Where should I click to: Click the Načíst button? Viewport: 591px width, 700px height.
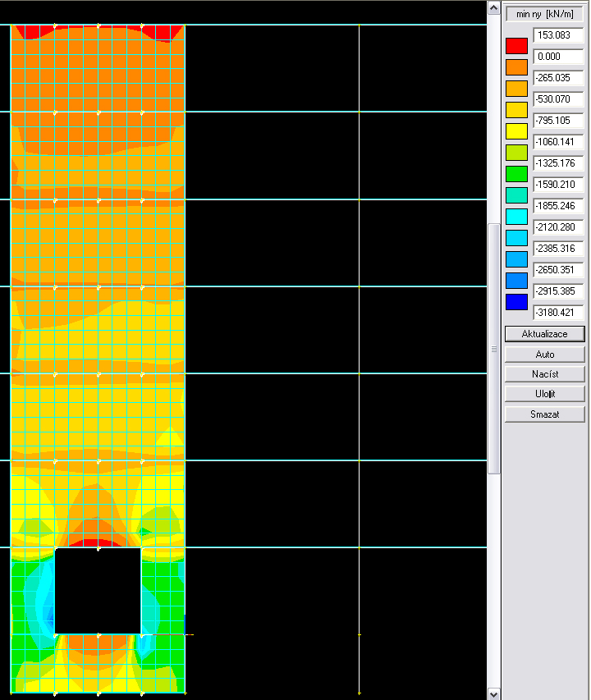point(545,374)
